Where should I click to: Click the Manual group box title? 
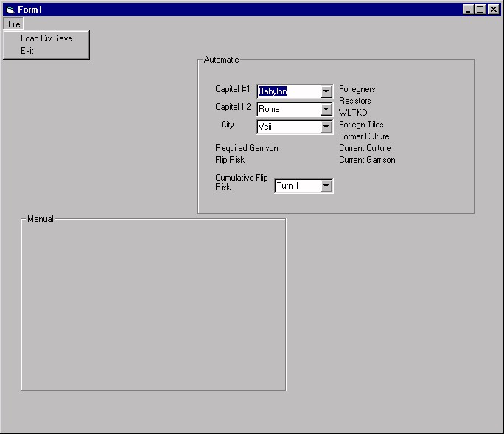[x=41, y=219]
